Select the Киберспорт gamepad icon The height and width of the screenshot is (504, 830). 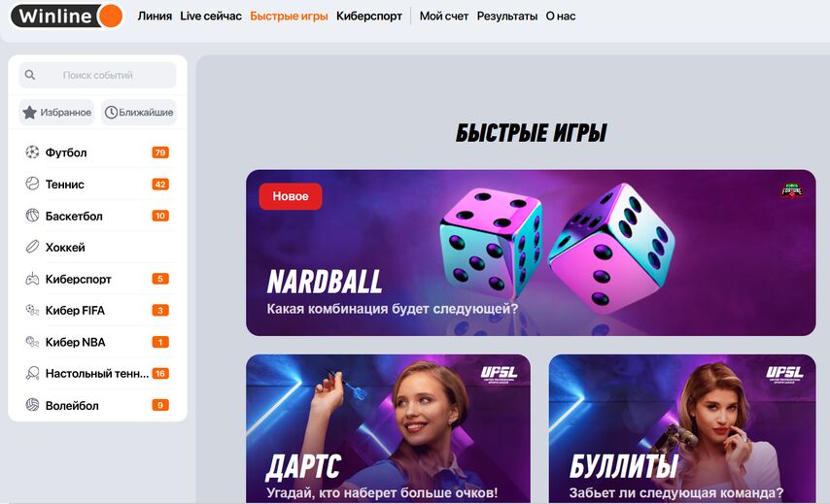coord(32,279)
